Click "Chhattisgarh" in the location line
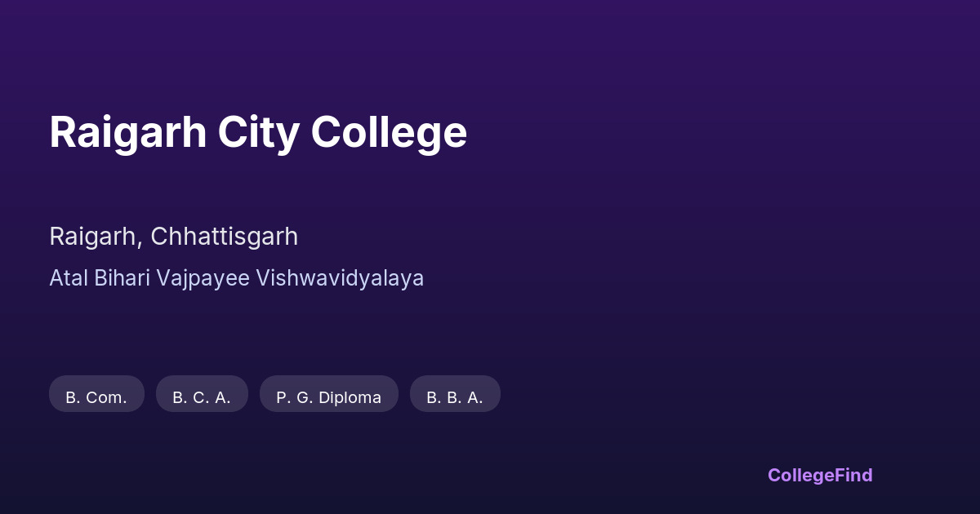 coord(224,237)
